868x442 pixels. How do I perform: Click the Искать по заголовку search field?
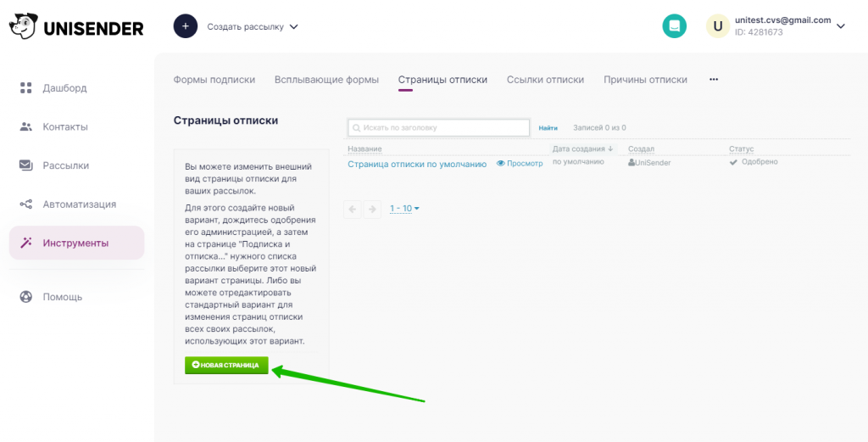[x=439, y=127]
